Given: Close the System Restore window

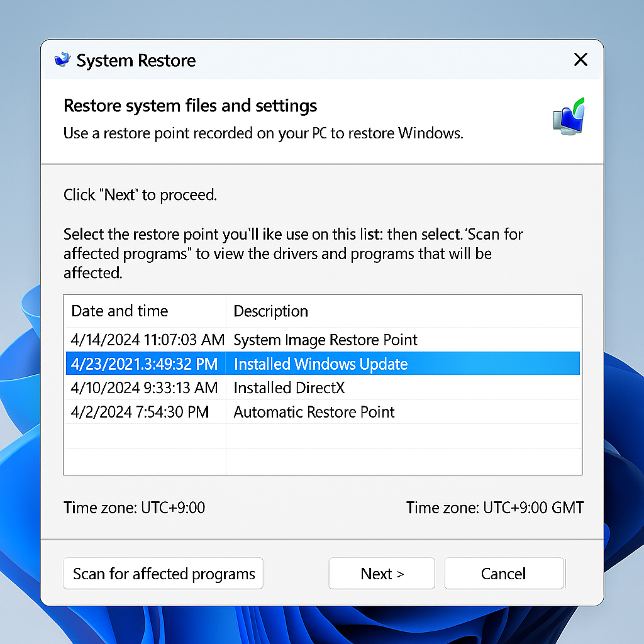Looking at the screenshot, I should point(580,60).
